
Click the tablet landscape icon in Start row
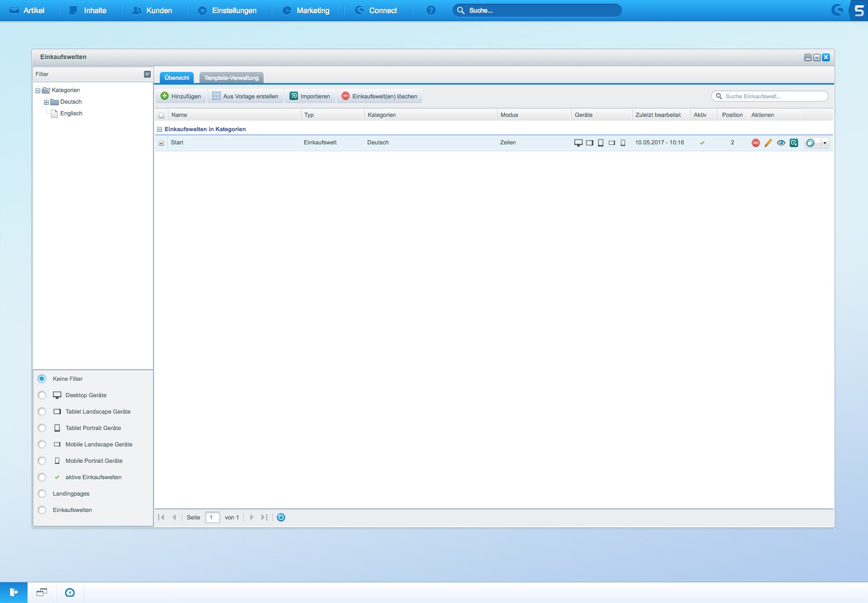click(590, 143)
